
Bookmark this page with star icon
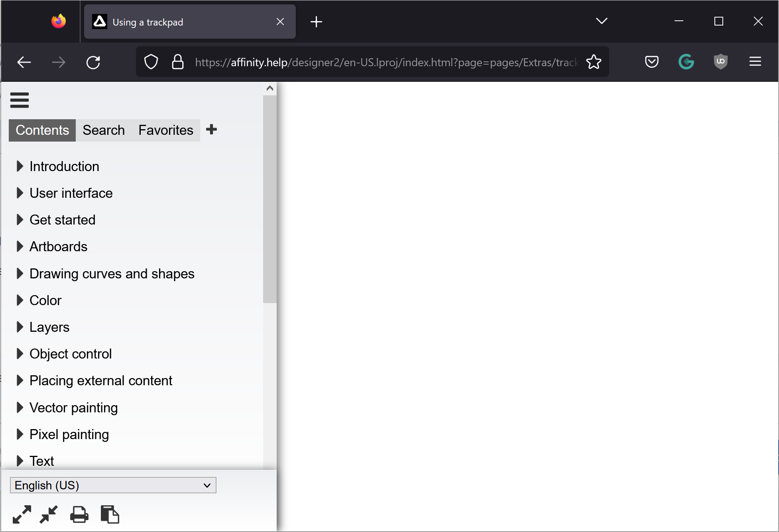tap(594, 62)
